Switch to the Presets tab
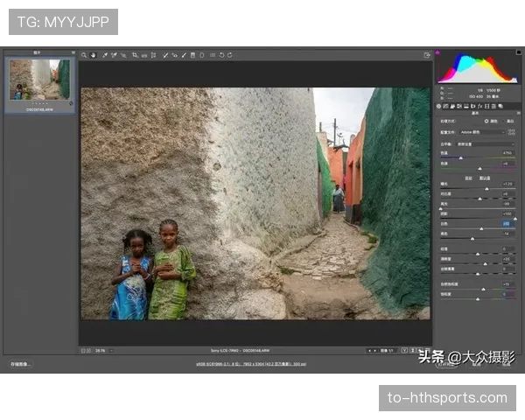 point(493,106)
